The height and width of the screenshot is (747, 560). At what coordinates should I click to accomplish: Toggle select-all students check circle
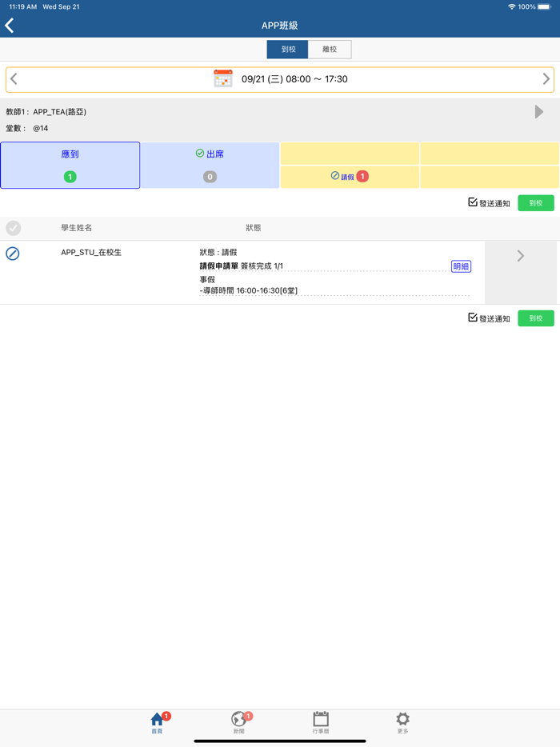[14, 228]
